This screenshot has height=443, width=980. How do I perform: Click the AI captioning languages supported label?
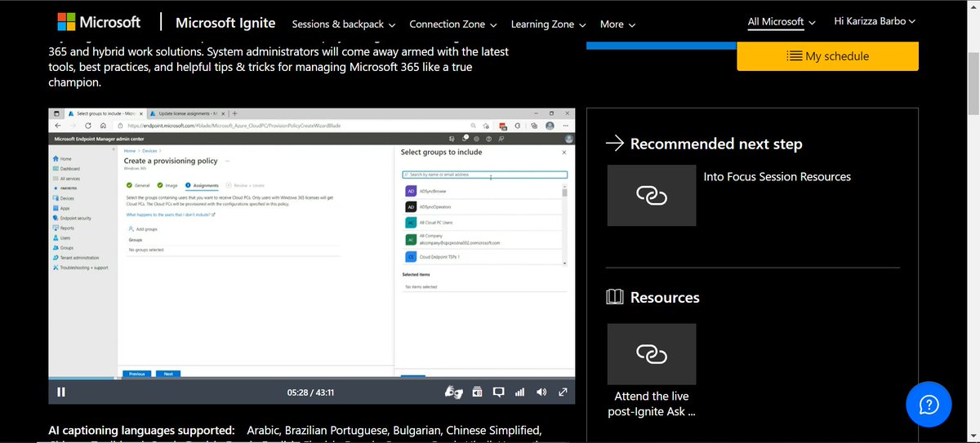(140, 430)
